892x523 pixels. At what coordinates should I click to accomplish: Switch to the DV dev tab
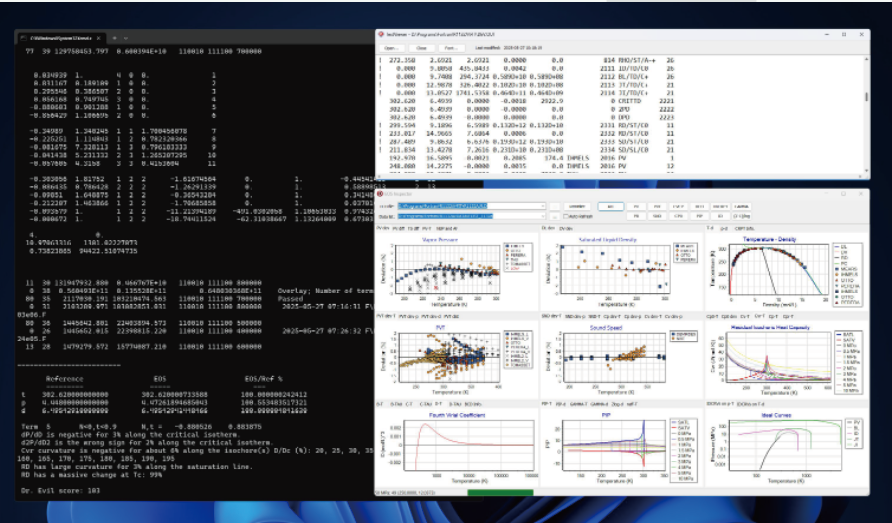coord(566,229)
